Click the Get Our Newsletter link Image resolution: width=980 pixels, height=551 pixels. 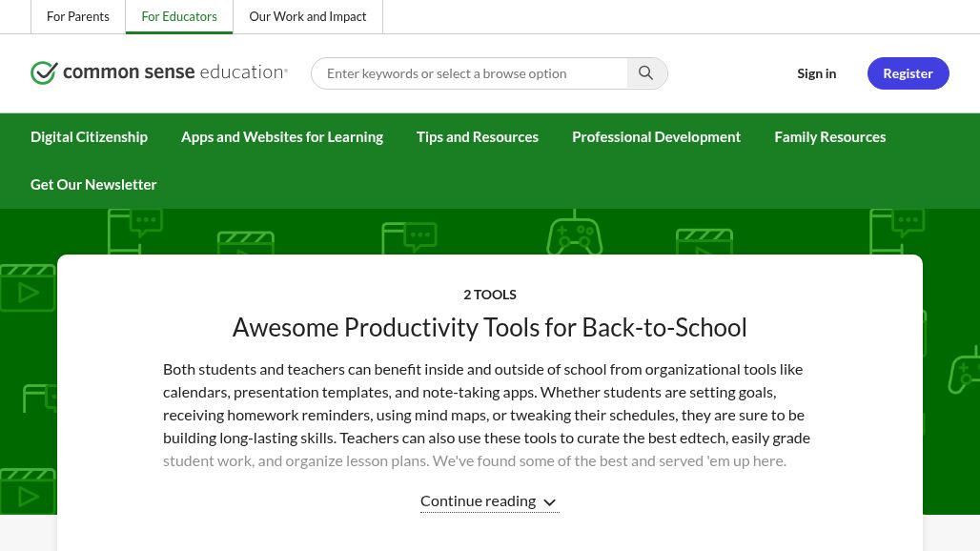[93, 184]
